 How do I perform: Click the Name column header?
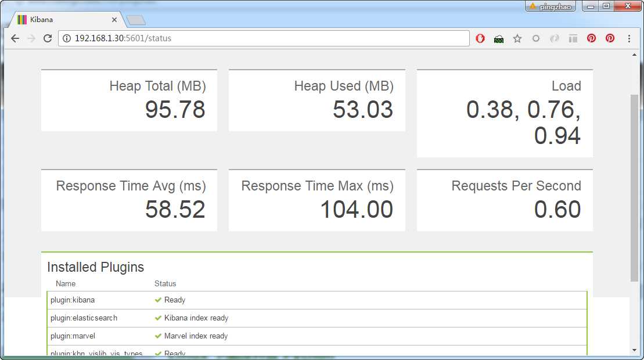coord(66,284)
